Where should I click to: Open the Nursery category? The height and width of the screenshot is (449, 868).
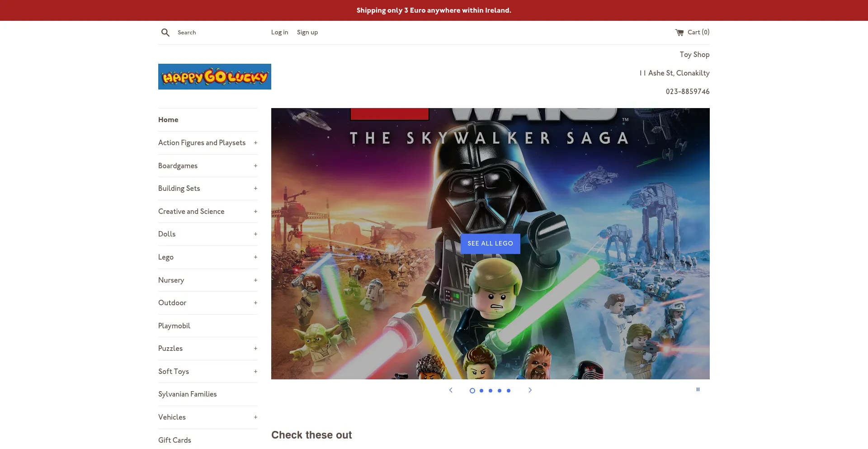171,280
